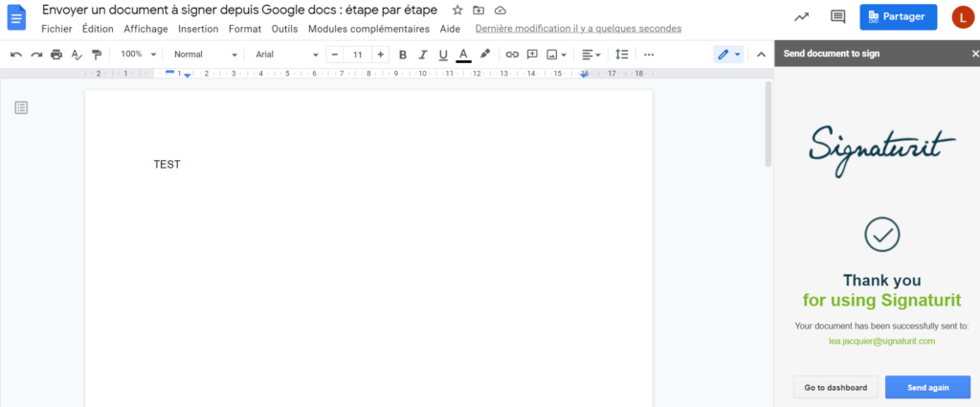
Task: Toggle Bold formatting
Action: [x=403, y=55]
